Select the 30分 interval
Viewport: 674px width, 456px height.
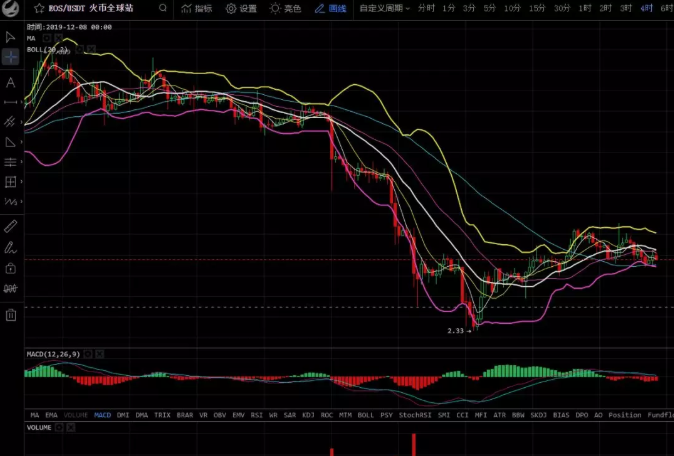(562, 8)
